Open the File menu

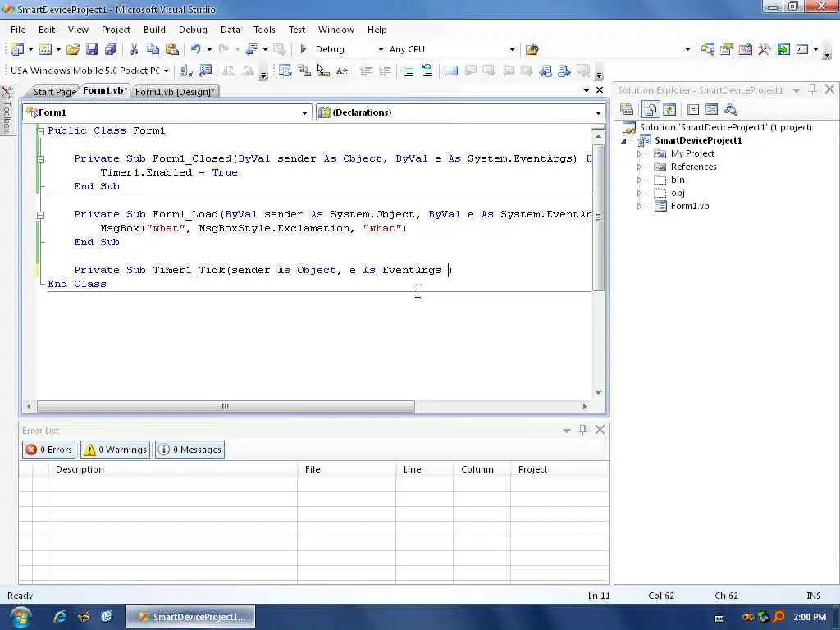tap(18, 30)
